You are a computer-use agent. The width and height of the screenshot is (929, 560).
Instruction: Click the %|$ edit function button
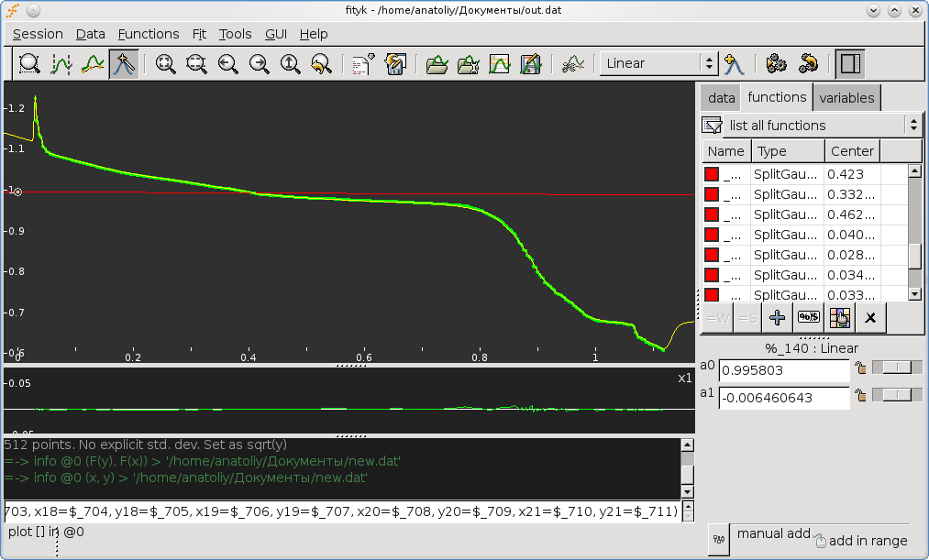[x=809, y=318]
